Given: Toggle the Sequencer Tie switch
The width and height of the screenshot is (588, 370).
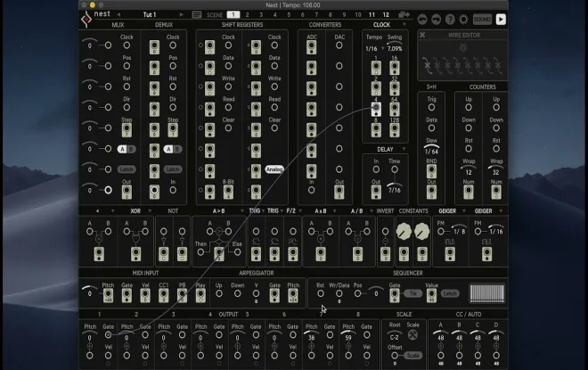Looking at the screenshot, I should 412,293.
